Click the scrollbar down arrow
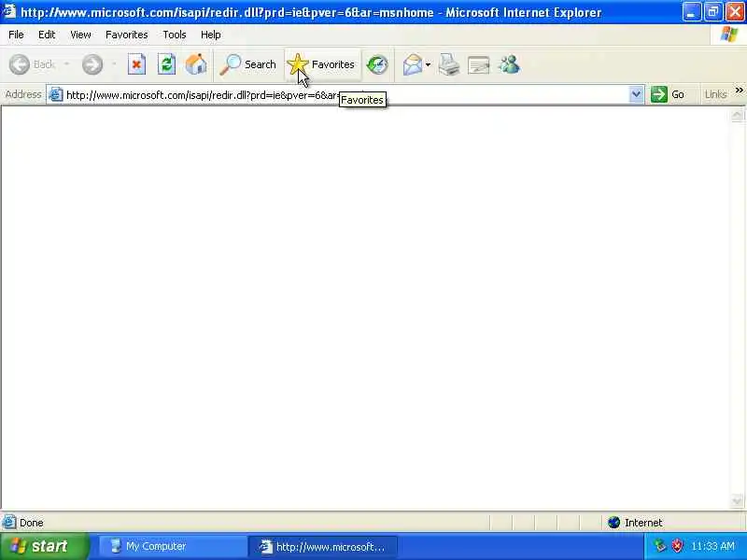Image resolution: width=747 pixels, height=560 pixels. 737,501
